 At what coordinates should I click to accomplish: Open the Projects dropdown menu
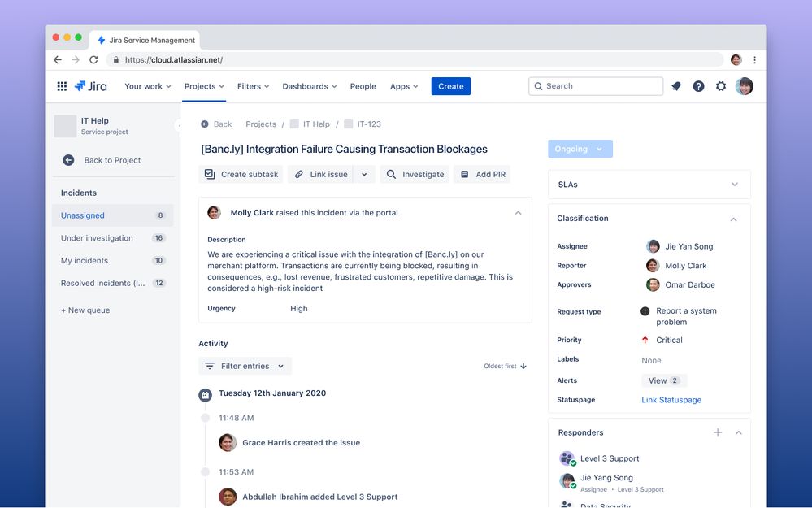pos(204,86)
